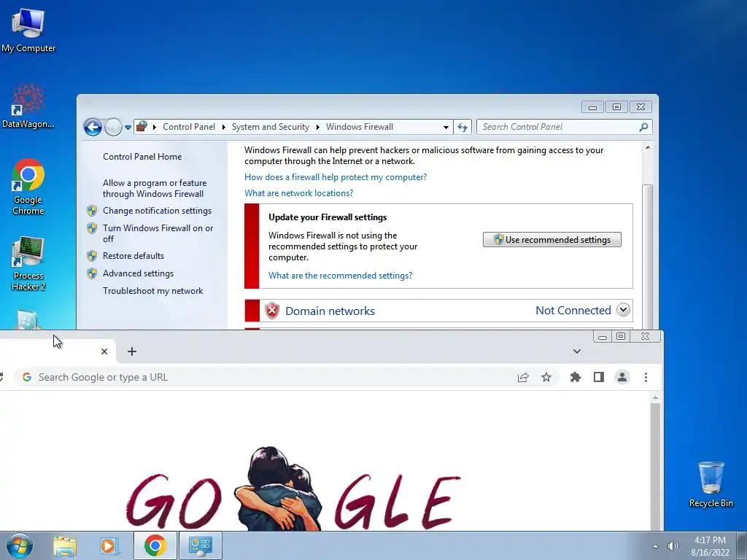Screen dimensions: 747x560
Task: Minimize the Control Panel window
Action: click(592, 107)
